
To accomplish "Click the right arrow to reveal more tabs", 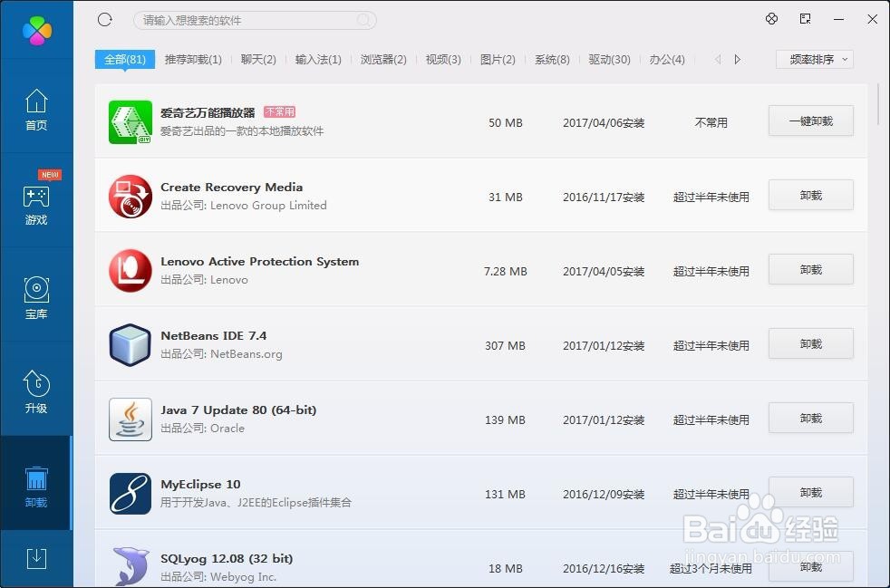I will click(x=737, y=59).
